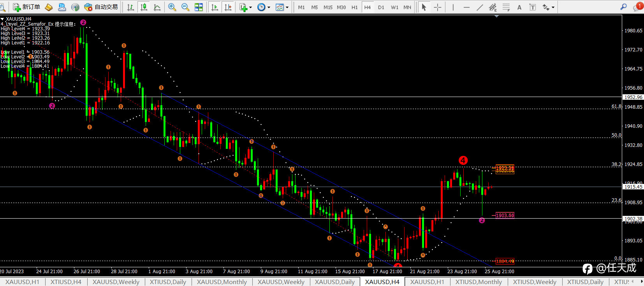Click the 38.2 Fibonacci level label
Image resolution: width=644 pixels, height=286 pixels.
click(x=616, y=164)
